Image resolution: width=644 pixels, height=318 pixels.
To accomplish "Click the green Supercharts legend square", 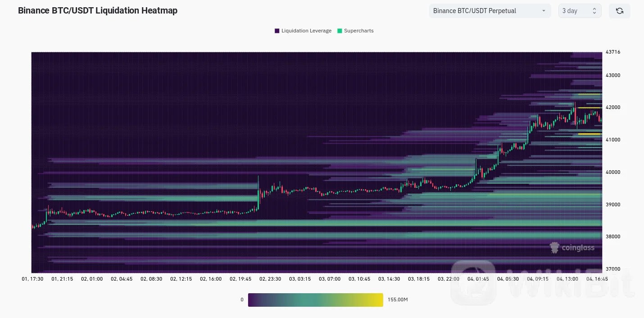I will 340,31.
